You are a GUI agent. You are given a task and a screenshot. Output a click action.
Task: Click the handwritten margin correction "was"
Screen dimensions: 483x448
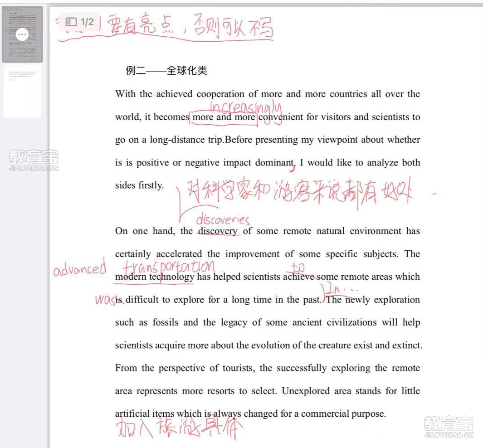point(104,299)
